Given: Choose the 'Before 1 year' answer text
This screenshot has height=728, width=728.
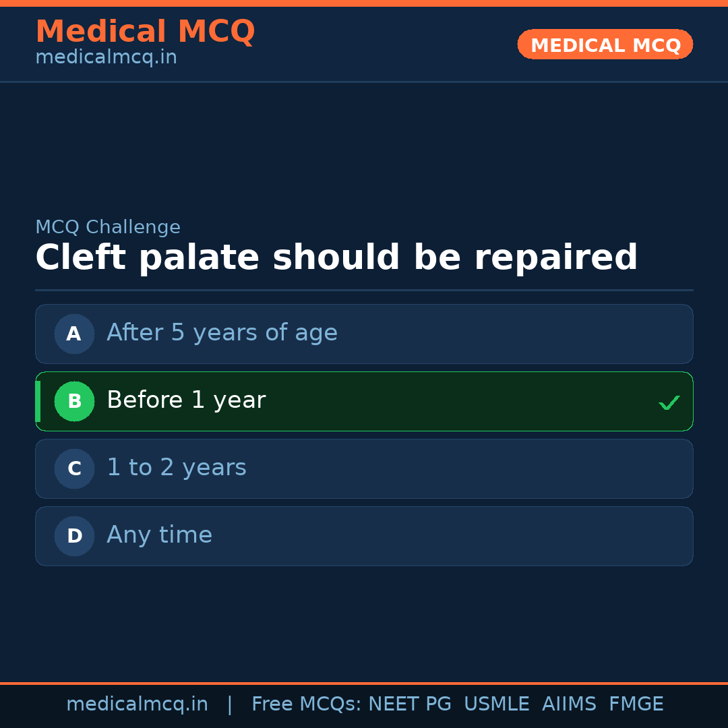Looking at the screenshot, I should [x=186, y=400].
